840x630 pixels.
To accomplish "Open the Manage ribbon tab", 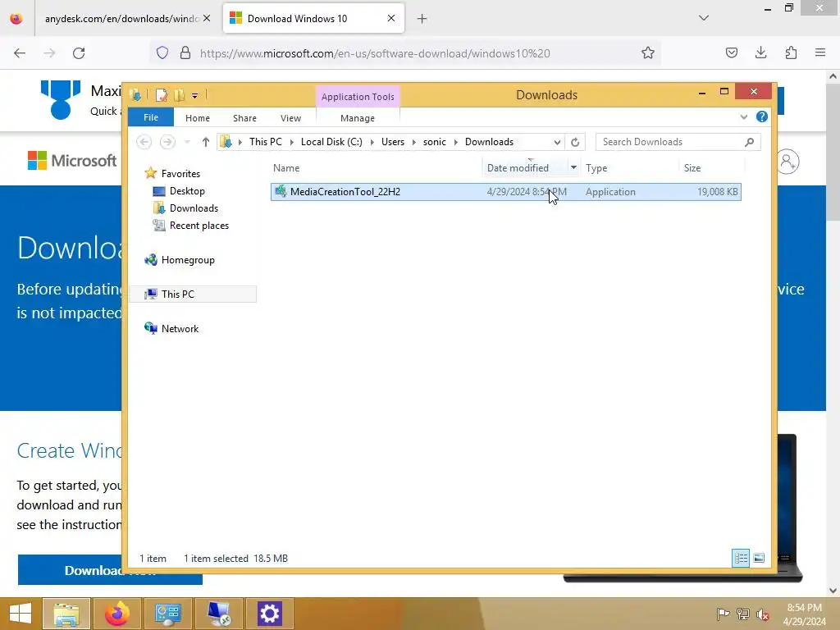I will coord(358,118).
